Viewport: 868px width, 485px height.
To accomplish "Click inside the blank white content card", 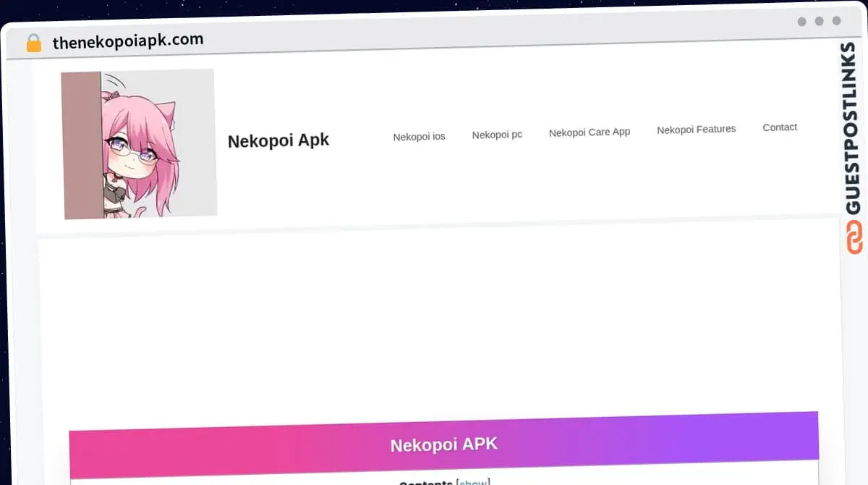I will (434, 326).
